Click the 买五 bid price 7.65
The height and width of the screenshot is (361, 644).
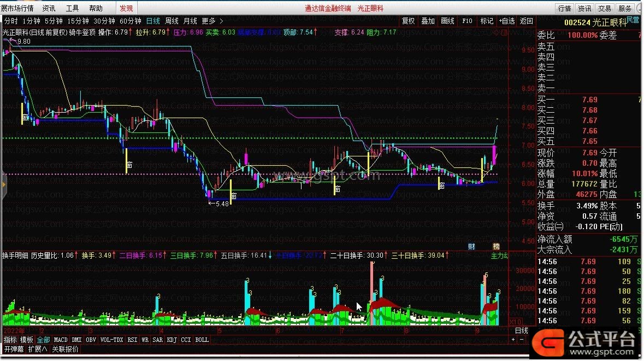(590, 141)
